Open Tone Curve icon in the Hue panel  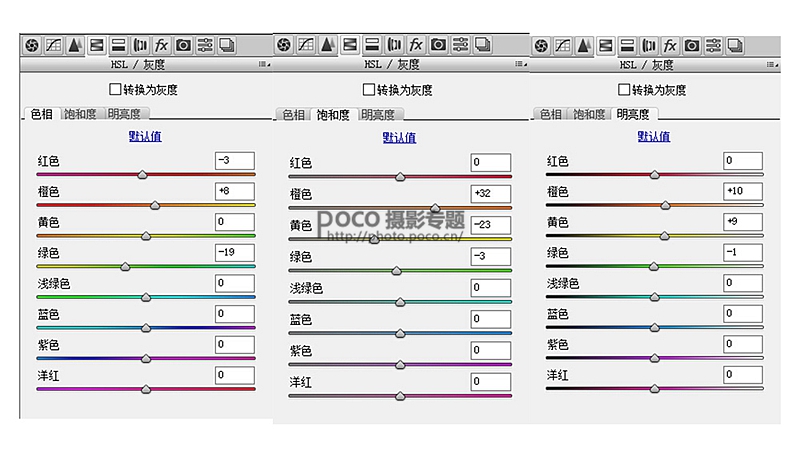click(x=54, y=45)
